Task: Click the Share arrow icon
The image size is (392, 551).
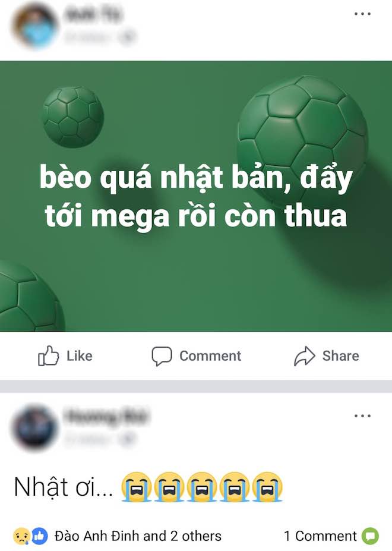Action: pyautogui.click(x=305, y=356)
